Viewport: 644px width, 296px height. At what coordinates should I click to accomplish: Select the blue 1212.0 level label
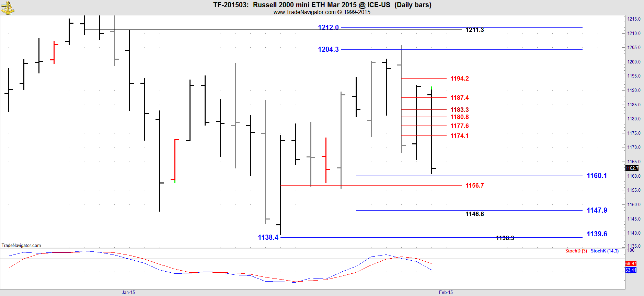pyautogui.click(x=328, y=27)
